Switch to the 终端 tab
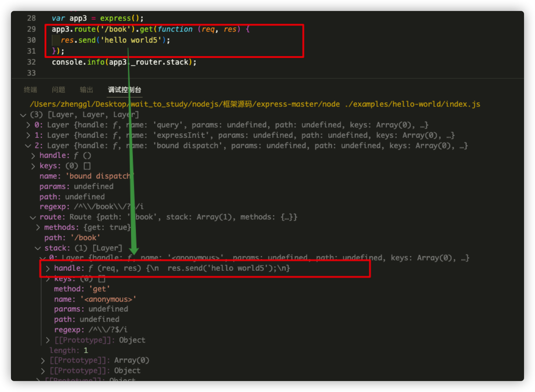This screenshot has height=392, width=535. pos(30,90)
